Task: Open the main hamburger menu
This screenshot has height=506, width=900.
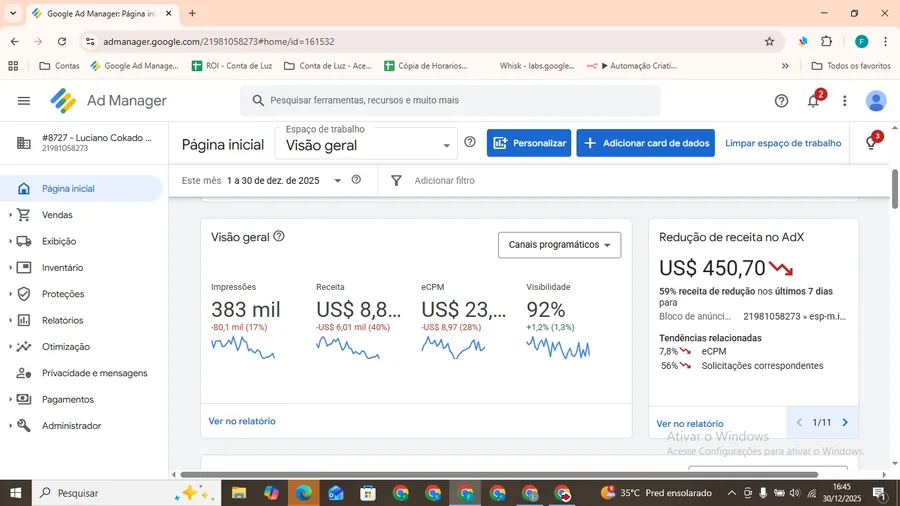Action: click(24, 101)
